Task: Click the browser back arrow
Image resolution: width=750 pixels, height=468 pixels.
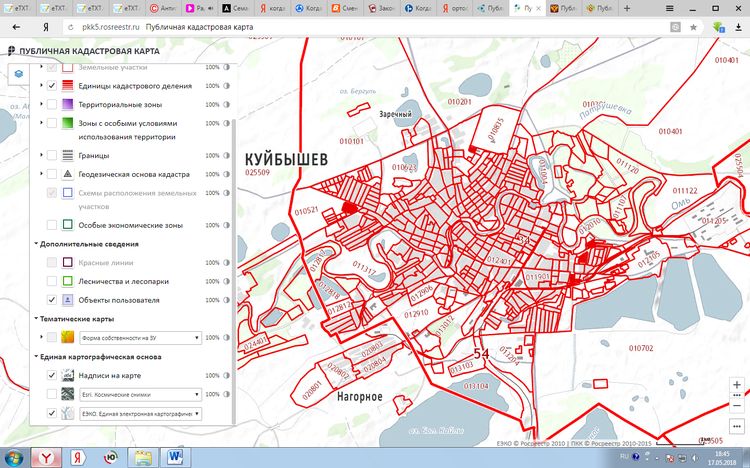Action: click(16, 27)
